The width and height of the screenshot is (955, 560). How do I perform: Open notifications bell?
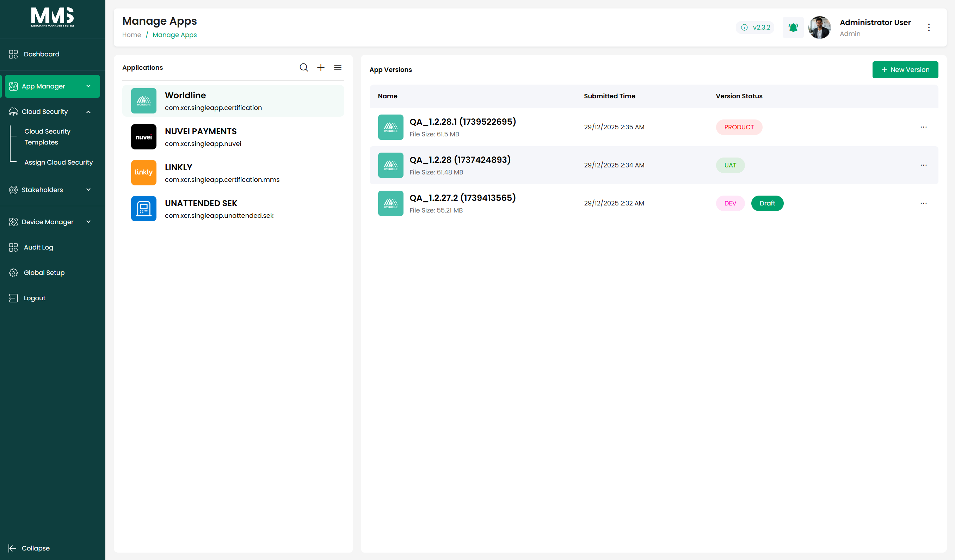[x=793, y=27]
